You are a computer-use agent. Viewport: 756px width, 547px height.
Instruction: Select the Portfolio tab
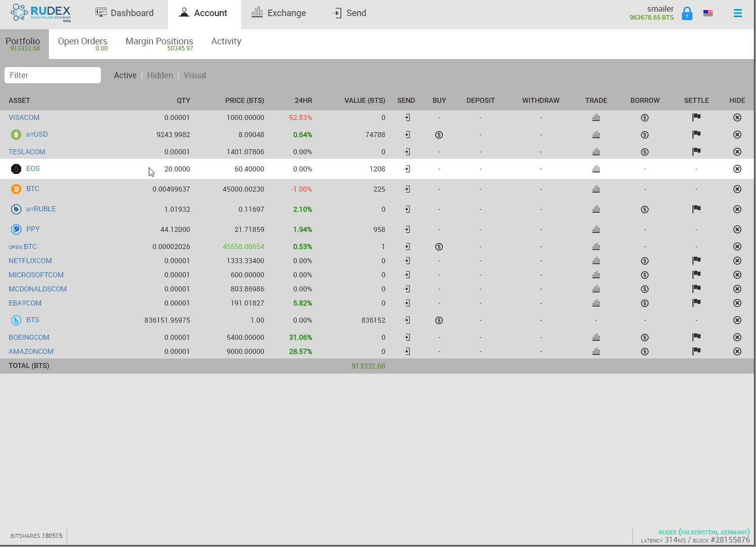click(23, 44)
